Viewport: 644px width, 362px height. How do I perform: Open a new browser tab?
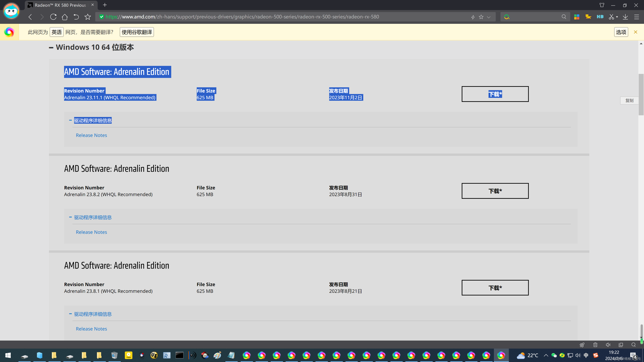tap(105, 5)
